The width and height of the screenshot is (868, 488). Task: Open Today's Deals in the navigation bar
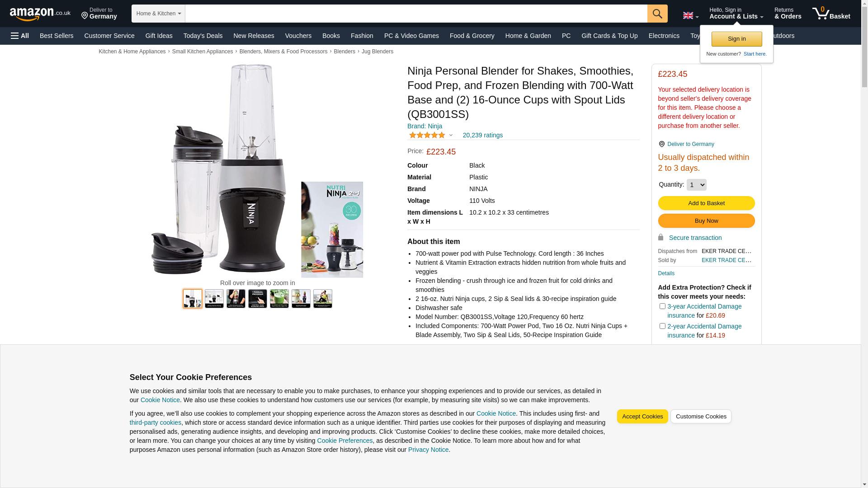tap(203, 36)
